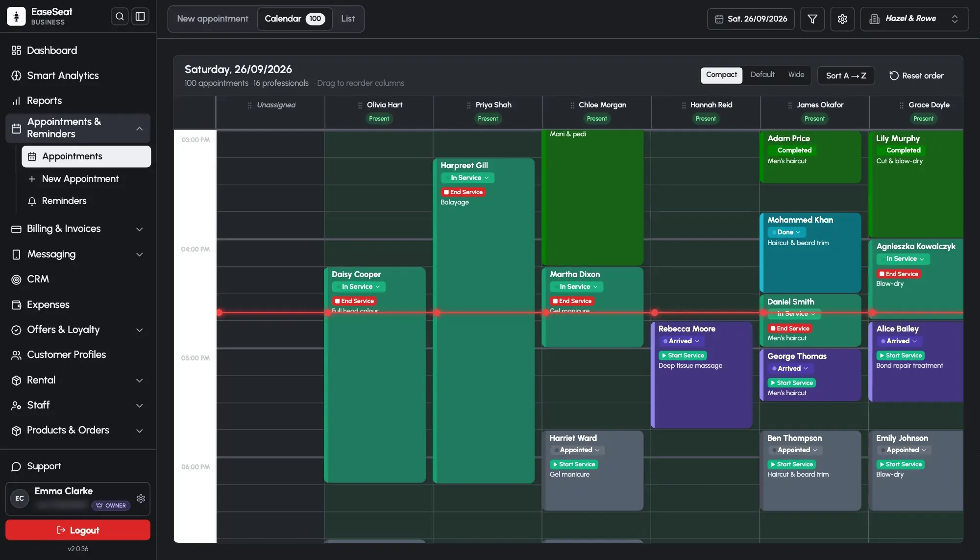Open Lily Murphy's completed appointment card
Viewport: 980px width, 560px height.
click(x=915, y=184)
